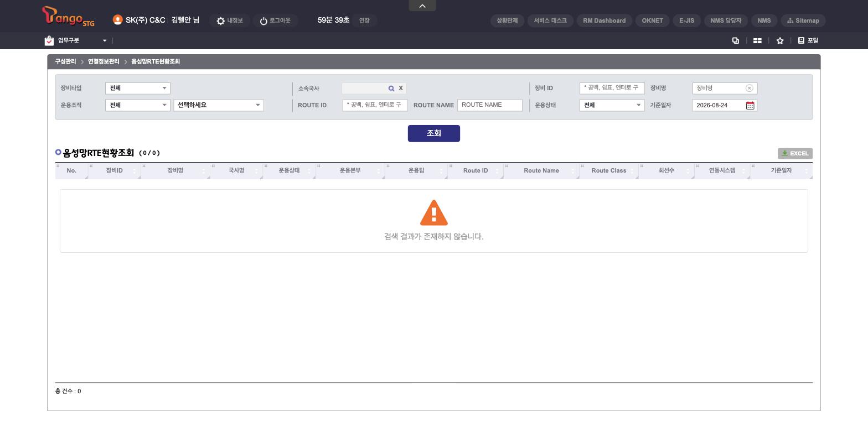Collapse the top header with chevron
The height and width of the screenshot is (427, 868).
pos(422,6)
